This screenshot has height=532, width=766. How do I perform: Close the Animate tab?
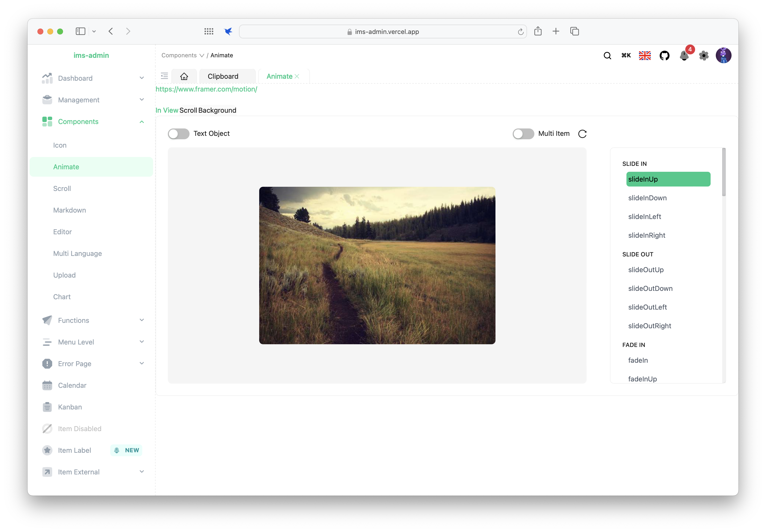pyautogui.click(x=297, y=76)
